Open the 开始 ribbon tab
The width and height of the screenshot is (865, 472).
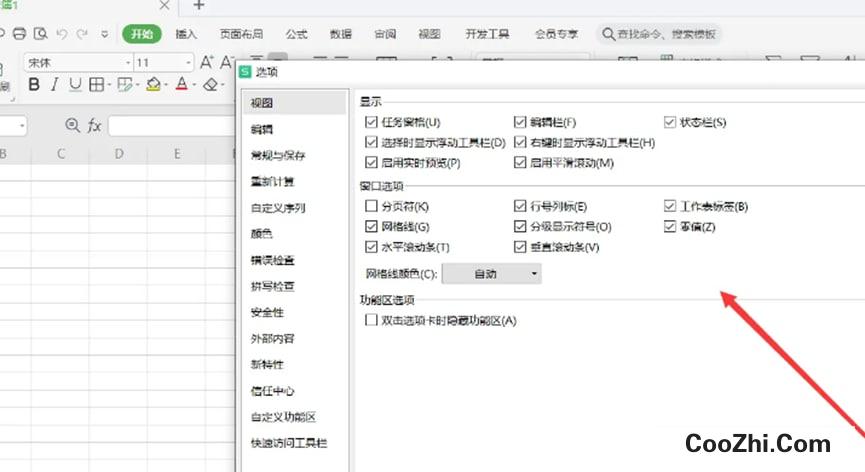click(142, 34)
